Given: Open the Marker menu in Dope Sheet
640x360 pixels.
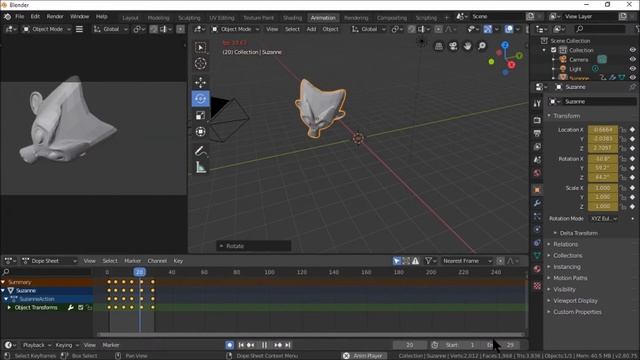Looking at the screenshot, I should tap(132, 261).
